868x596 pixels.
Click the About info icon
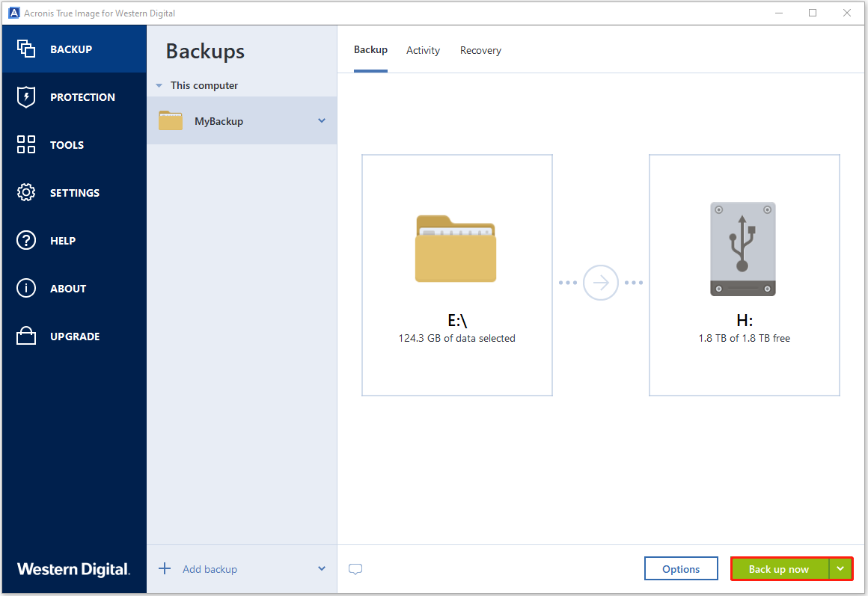[x=26, y=289]
